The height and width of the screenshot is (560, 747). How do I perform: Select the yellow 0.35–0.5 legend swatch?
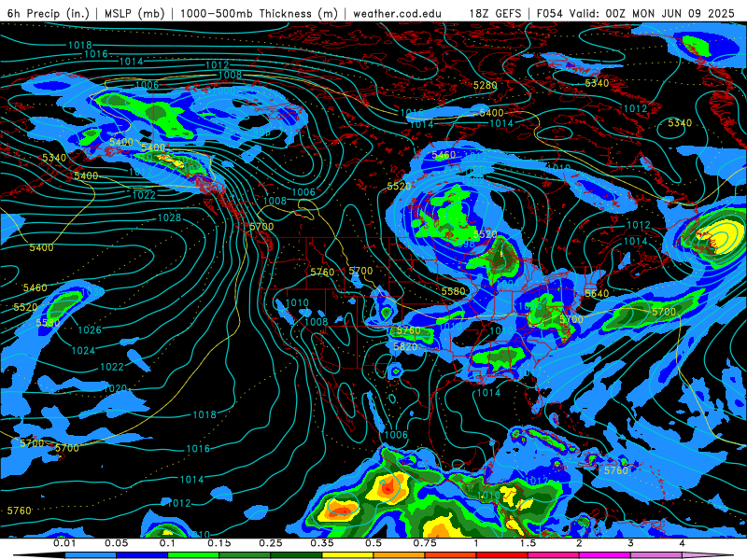[347, 555]
